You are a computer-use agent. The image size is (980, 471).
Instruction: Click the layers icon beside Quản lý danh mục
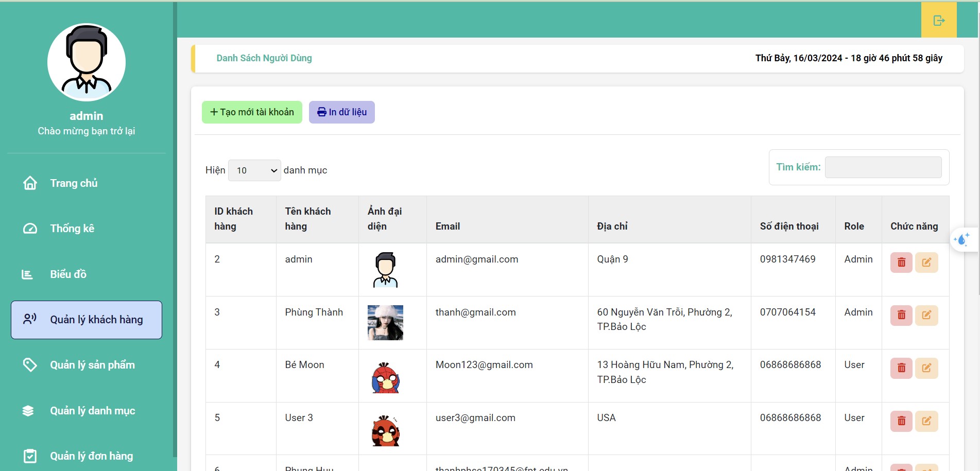[28, 411]
